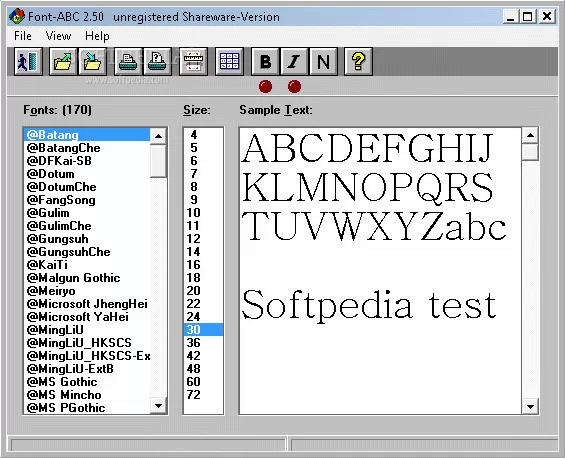Select @Malgun Gothic font
565x458 pixels.
tap(87, 277)
